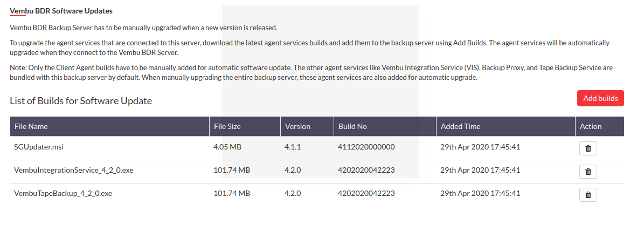
Task: Select the VembuIntegrationService_4_2_0.exe file name
Action: tap(73, 170)
